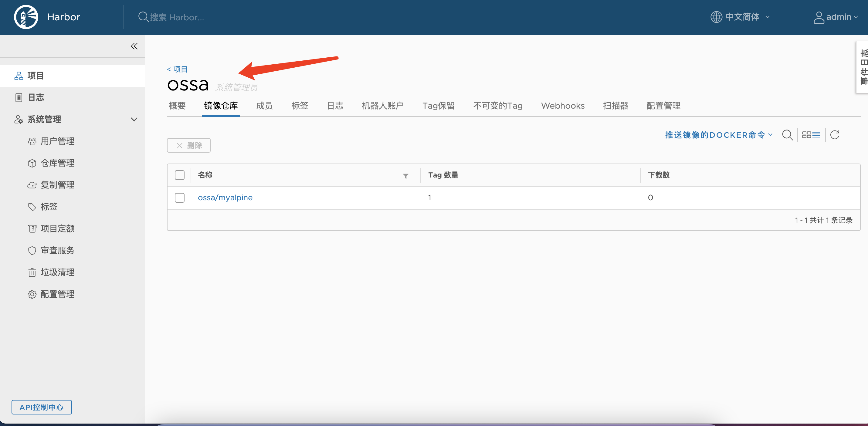Click the 用户管理 users icon
The width and height of the screenshot is (868, 426).
32,141
